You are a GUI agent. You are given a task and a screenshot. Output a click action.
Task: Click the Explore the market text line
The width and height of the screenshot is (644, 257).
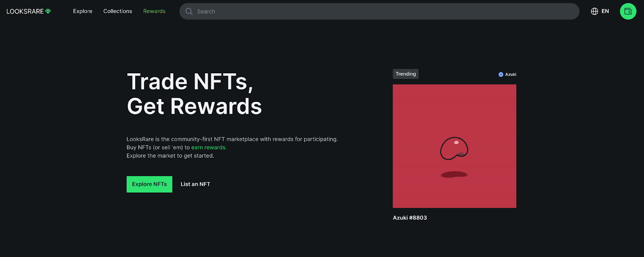coord(170,156)
